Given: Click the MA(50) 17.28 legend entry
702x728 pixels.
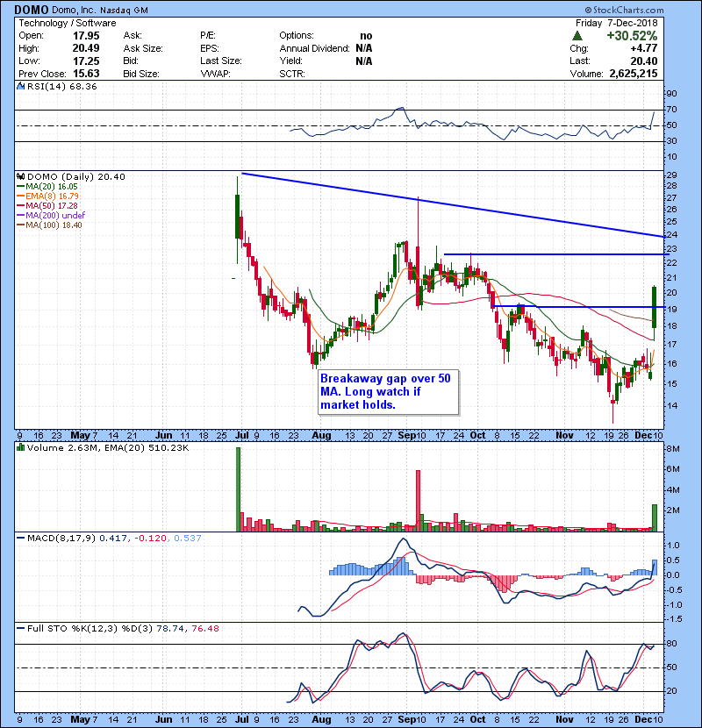Looking at the screenshot, I should (x=47, y=205).
